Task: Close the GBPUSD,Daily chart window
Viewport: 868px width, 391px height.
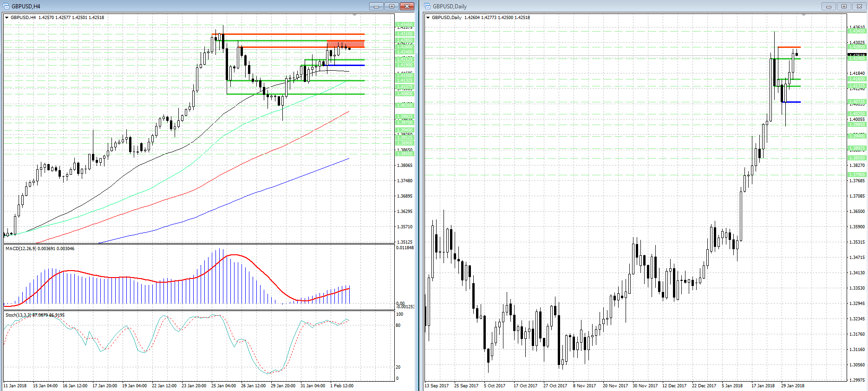Action: coord(859,6)
